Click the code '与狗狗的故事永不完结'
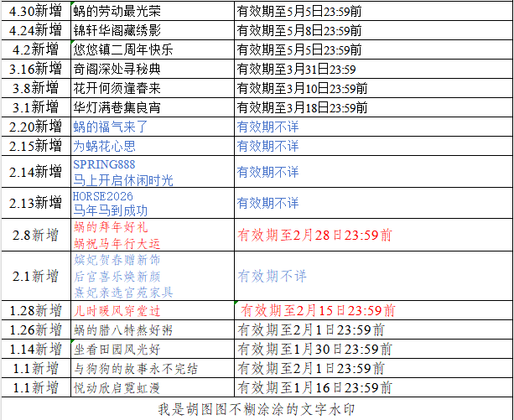This screenshot has height=420, width=514. pyautogui.click(x=136, y=369)
